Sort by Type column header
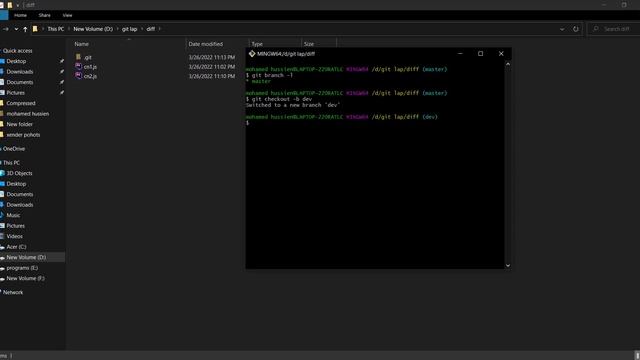Image resolution: width=640 pixels, height=360 pixels. pyautogui.click(x=257, y=44)
